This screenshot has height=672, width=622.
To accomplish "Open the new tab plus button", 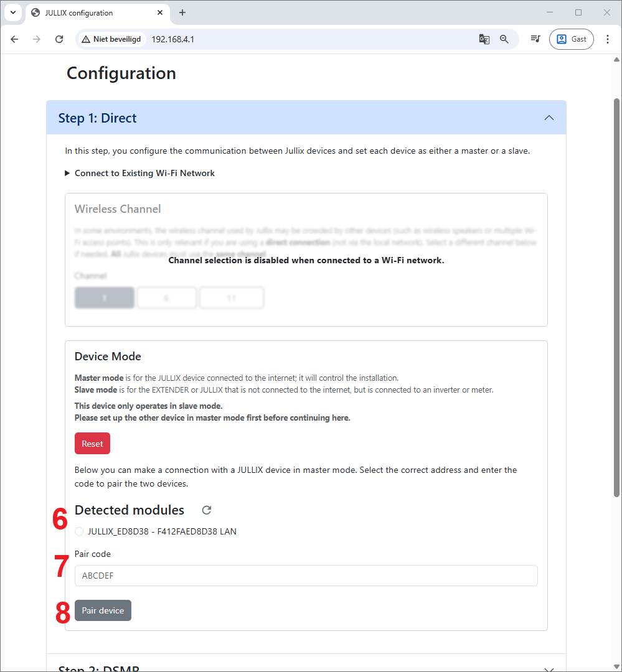I will [182, 12].
